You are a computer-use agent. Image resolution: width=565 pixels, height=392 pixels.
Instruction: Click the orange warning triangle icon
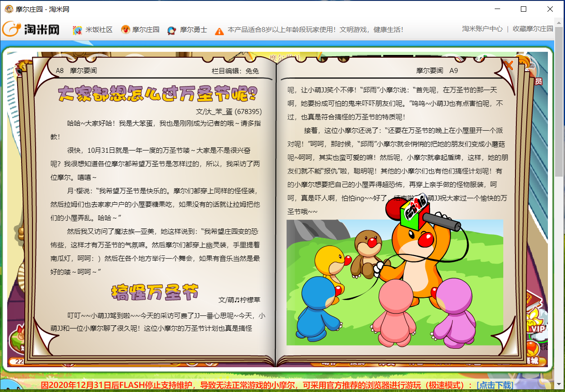219,31
